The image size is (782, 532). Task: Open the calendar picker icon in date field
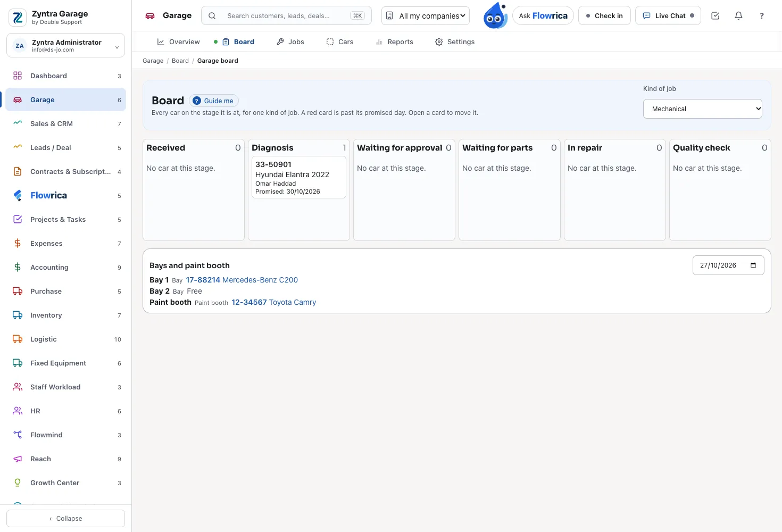coord(753,265)
